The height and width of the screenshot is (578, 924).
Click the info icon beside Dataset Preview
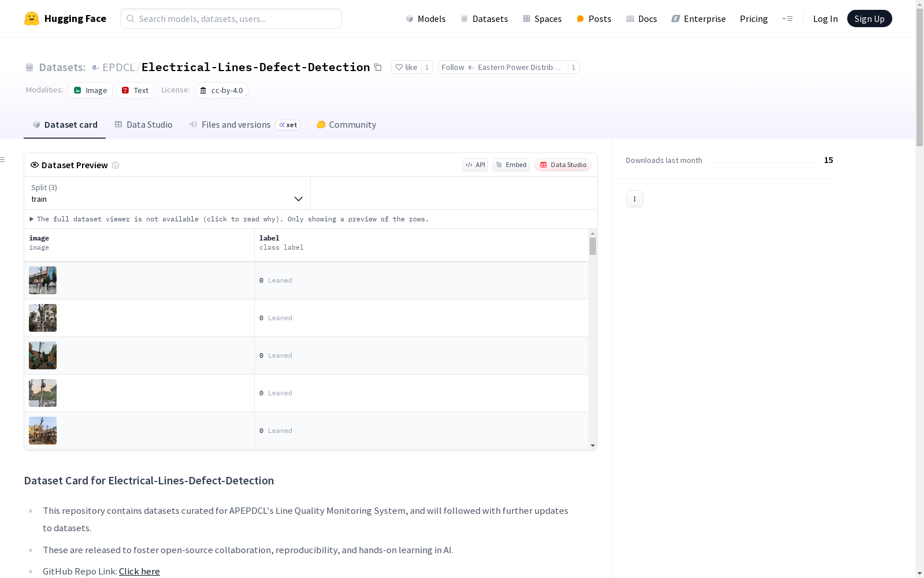(x=115, y=165)
